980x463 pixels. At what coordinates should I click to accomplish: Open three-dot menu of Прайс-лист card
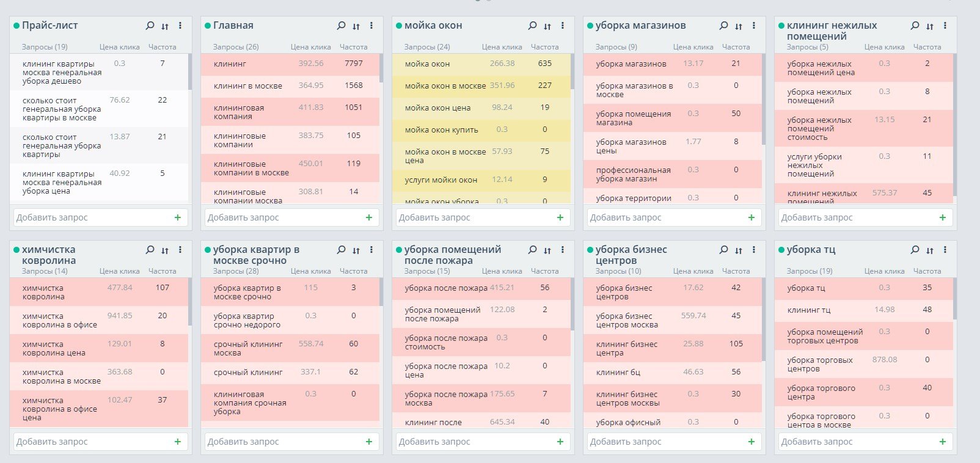point(180,26)
